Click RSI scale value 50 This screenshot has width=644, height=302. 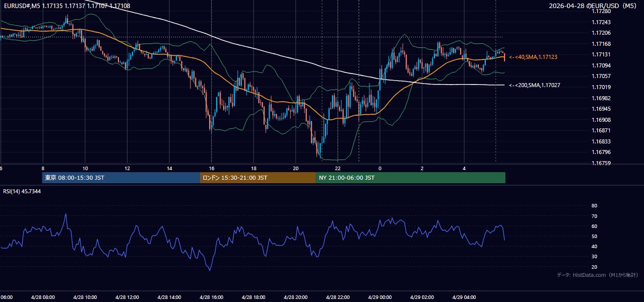pyautogui.click(x=594, y=236)
